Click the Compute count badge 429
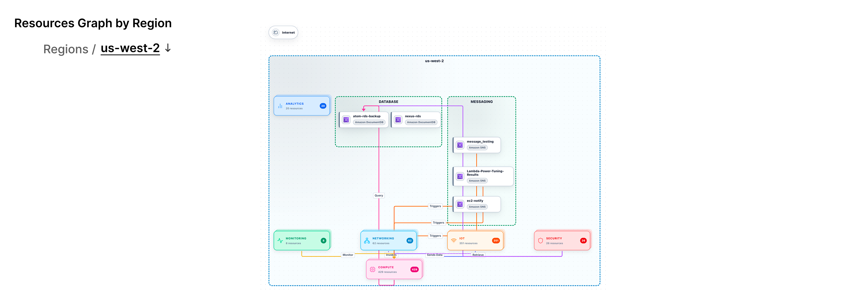Screen dimensions: 868x296 (x=414, y=269)
